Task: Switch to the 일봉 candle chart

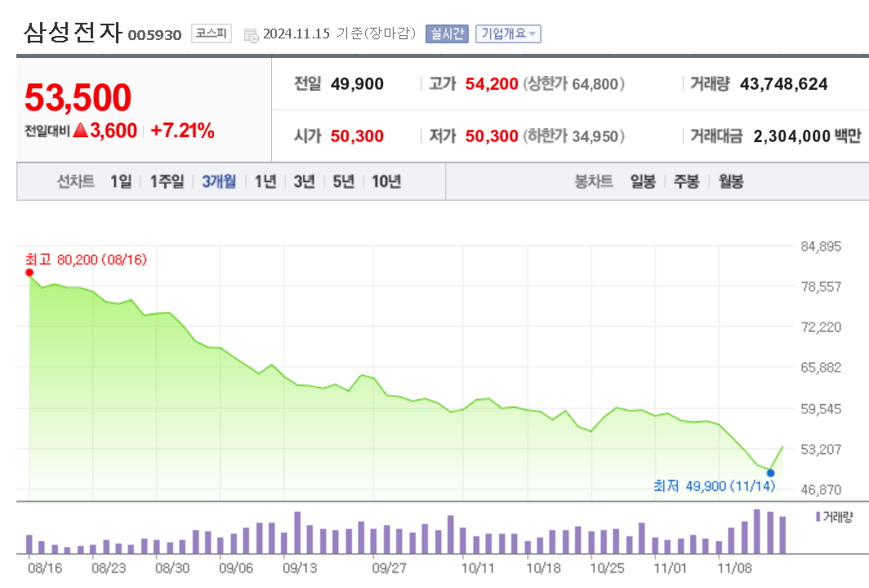Action: 643,181
